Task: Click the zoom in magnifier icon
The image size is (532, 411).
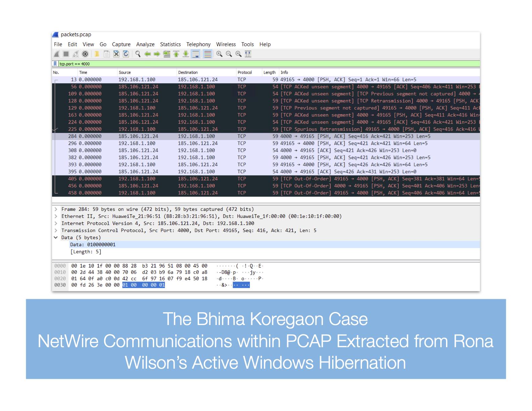Action: click(219, 54)
